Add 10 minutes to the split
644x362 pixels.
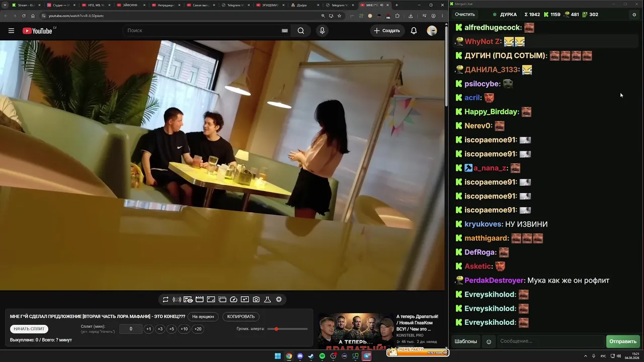click(x=184, y=329)
